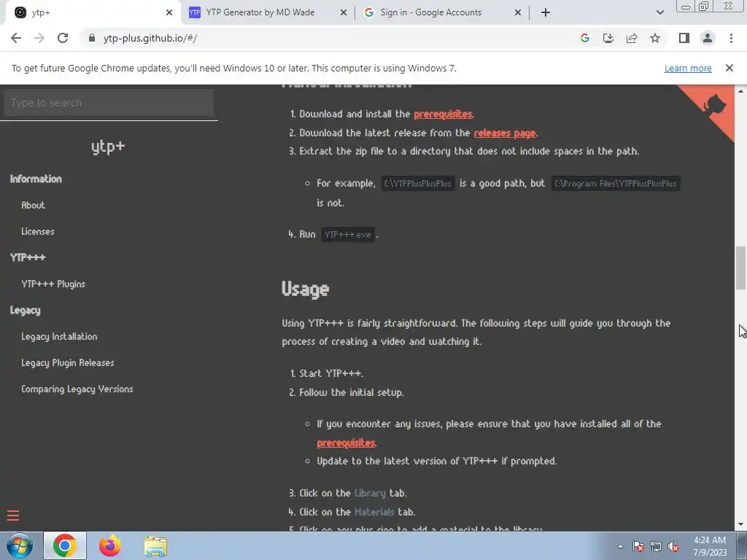Screen dimensions: 747x560
Task: Open the releases page link
Action: 505,133
